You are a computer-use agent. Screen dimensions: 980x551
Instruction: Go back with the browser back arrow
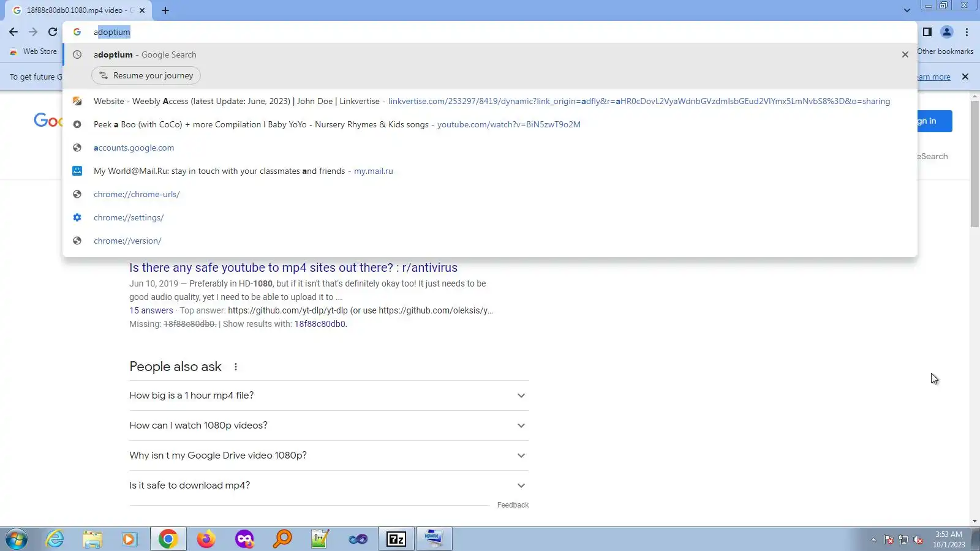point(13,32)
